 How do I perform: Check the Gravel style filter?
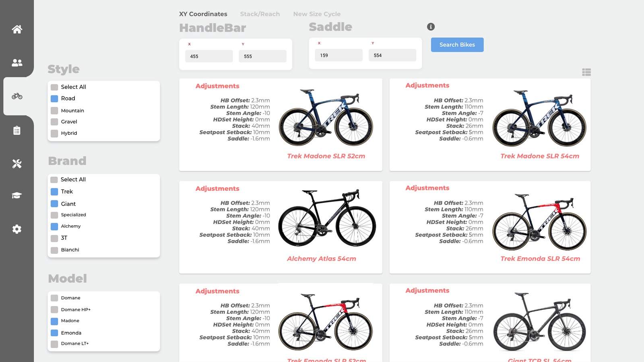[54, 121]
